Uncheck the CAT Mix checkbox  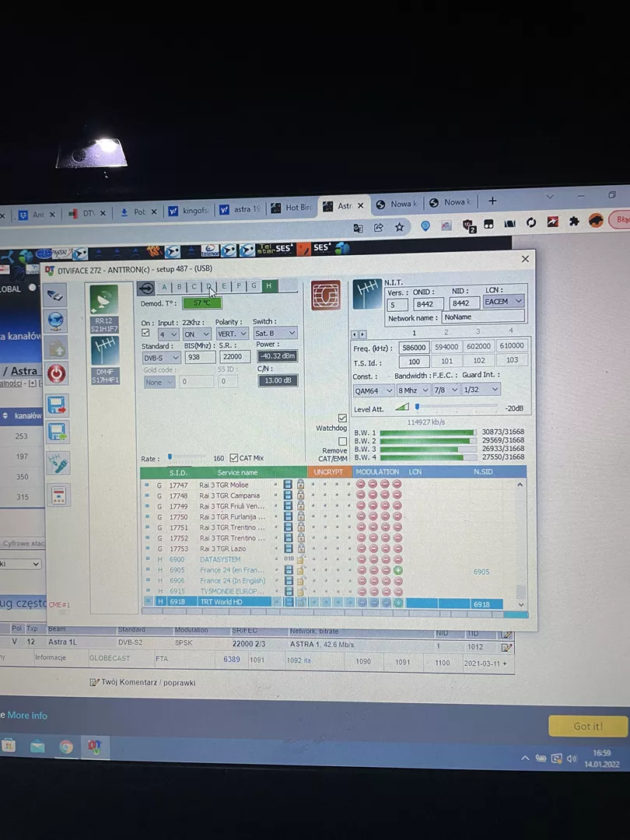click(234, 458)
